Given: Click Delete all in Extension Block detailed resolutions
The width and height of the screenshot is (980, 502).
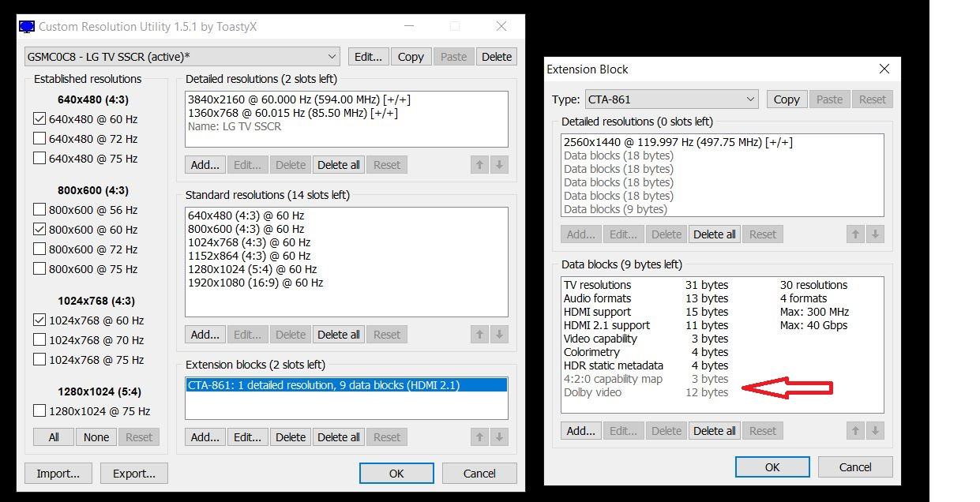Looking at the screenshot, I should click(715, 234).
